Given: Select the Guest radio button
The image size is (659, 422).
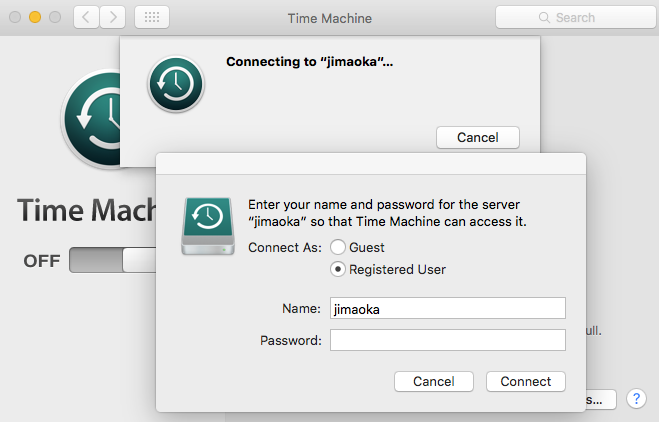Looking at the screenshot, I should pos(338,247).
